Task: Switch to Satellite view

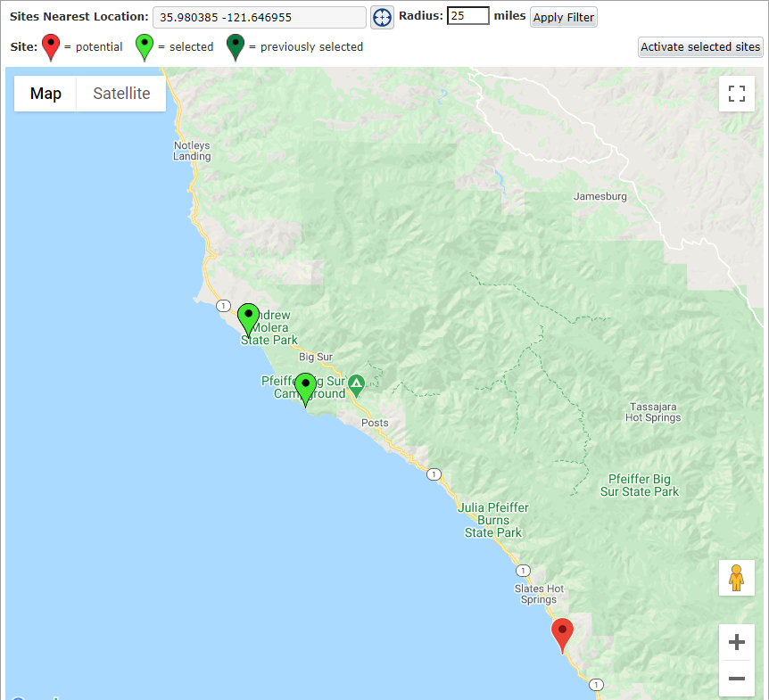Action: tap(121, 94)
